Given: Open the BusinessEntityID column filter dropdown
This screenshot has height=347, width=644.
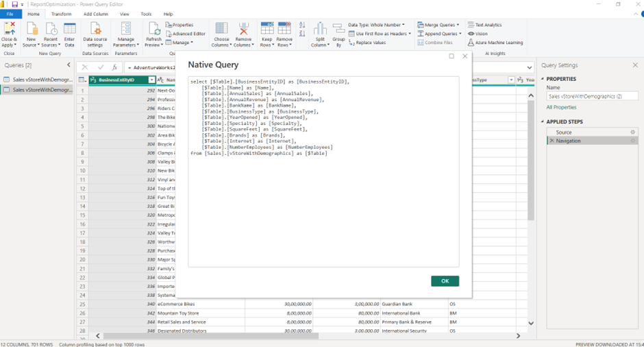Looking at the screenshot, I should click(151, 80).
